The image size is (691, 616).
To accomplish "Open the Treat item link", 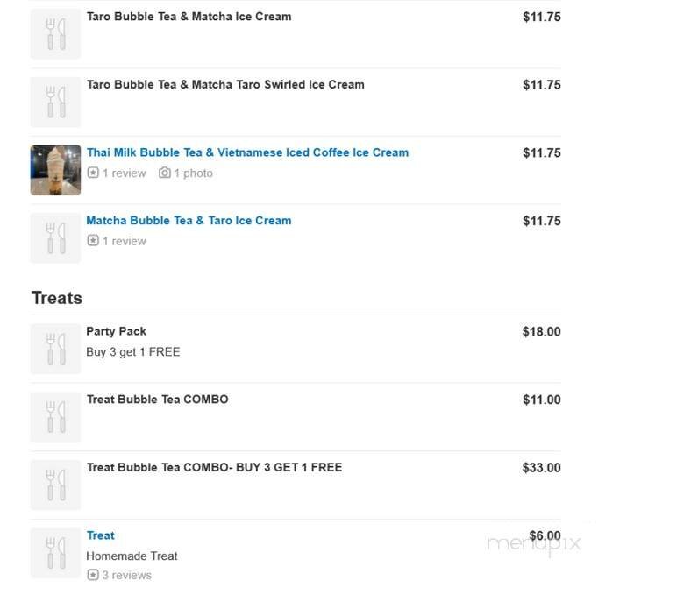I will click(100, 535).
